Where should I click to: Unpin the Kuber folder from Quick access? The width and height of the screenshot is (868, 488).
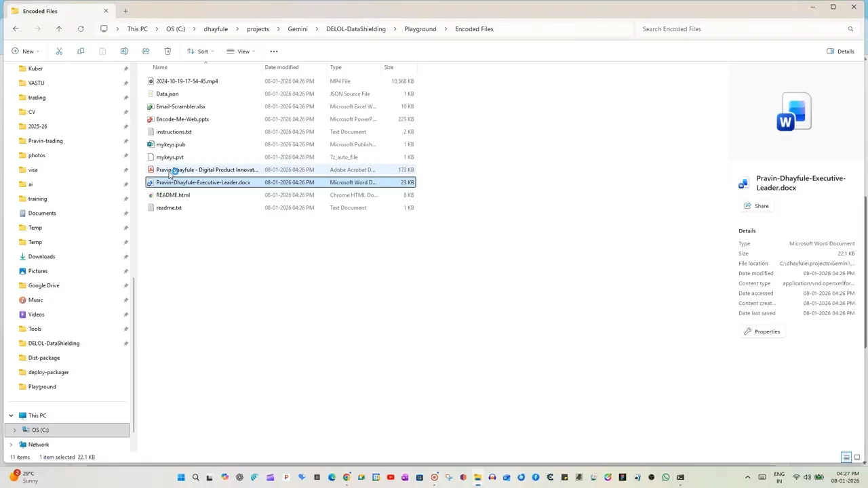[125, 68]
